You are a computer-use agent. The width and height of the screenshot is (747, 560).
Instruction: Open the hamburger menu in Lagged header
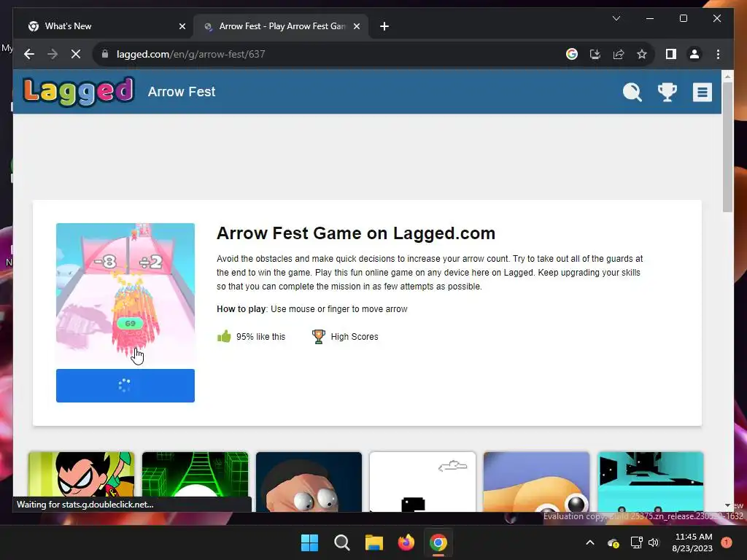702,93
